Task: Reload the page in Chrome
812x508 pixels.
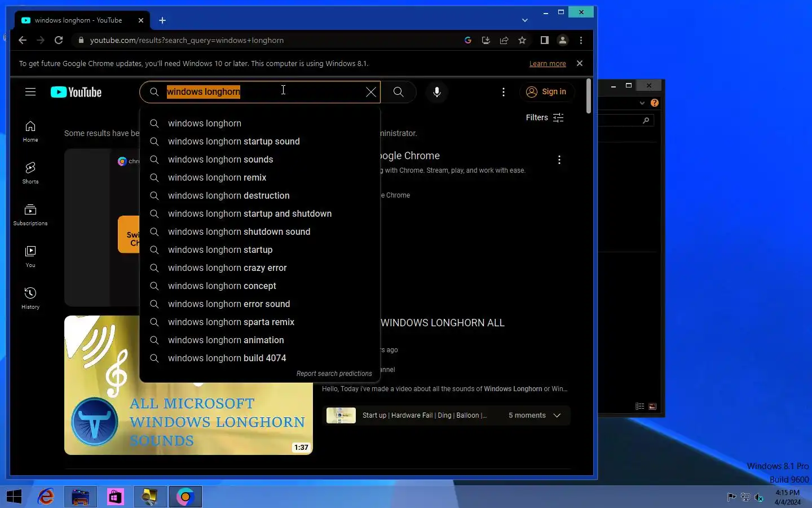Action: click(x=59, y=40)
